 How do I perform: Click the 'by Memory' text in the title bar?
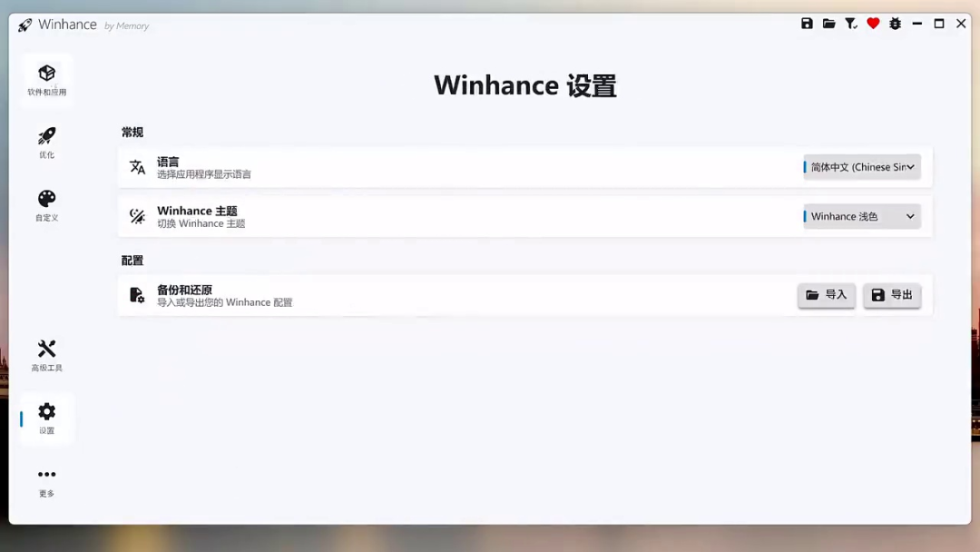(x=126, y=26)
